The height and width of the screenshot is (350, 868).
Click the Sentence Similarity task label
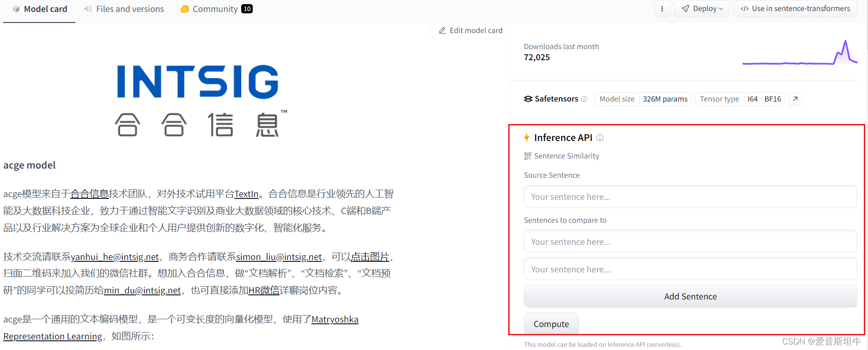(x=567, y=156)
